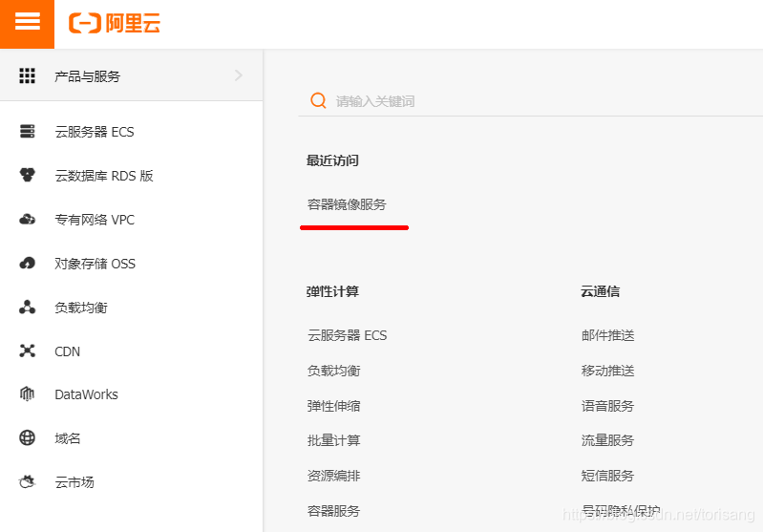Click the 云通信 category heading
Image resolution: width=763 pixels, height=532 pixels.
pos(600,291)
